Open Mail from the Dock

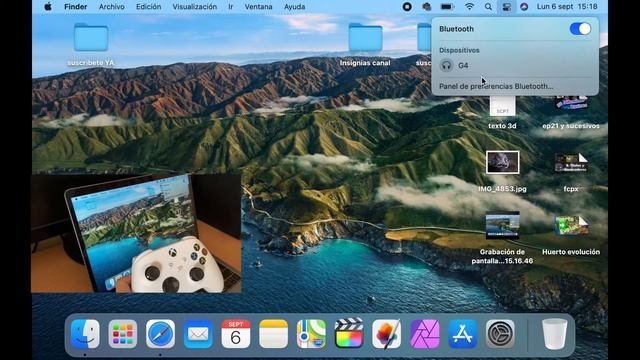tap(198, 334)
